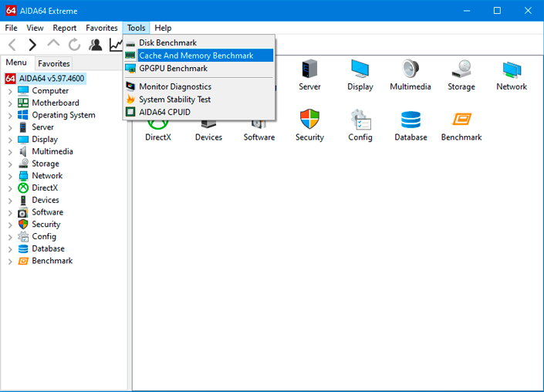Open the Software icon in main pane
Viewport: 544px width, 392px height.
coord(259,124)
